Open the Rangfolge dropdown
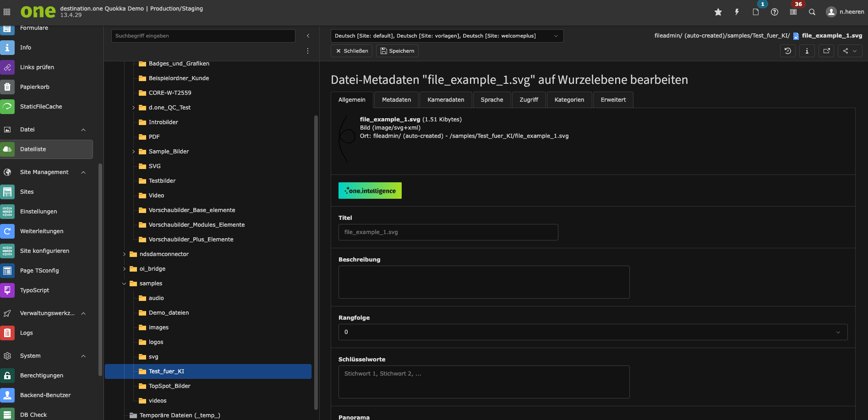This screenshot has height=420, width=868. [593, 332]
